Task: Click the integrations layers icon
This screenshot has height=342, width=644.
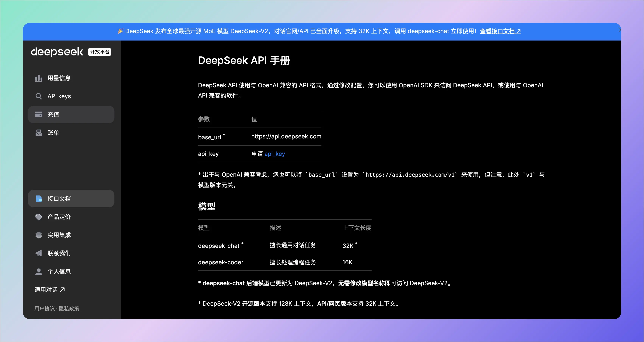Action: pyautogui.click(x=39, y=235)
